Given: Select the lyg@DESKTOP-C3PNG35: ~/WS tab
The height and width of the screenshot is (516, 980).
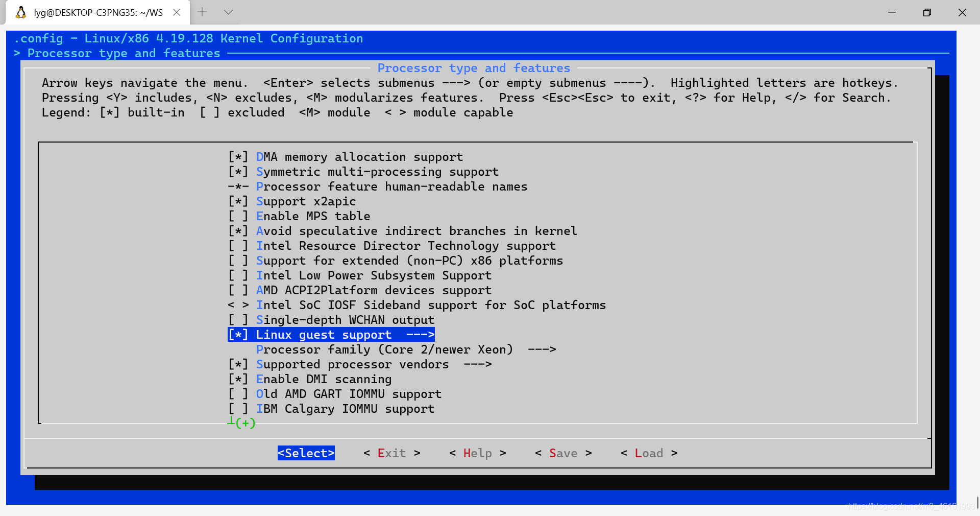Looking at the screenshot, I should pos(98,12).
